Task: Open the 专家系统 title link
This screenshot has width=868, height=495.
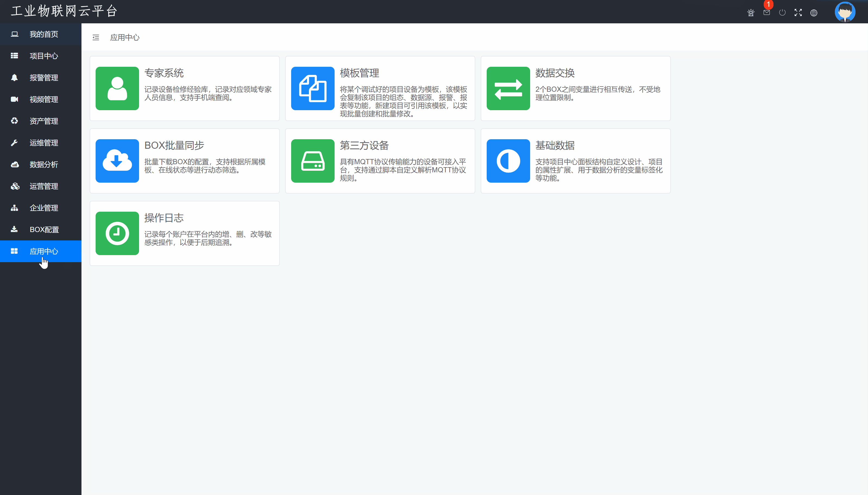Action: tap(164, 73)
